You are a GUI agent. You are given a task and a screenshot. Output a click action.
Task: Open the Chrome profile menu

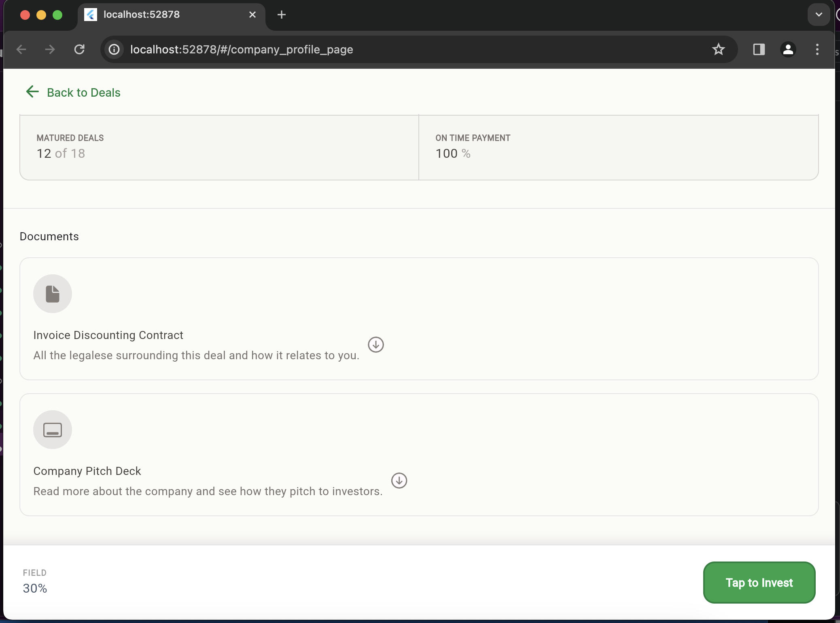point(788,49)
